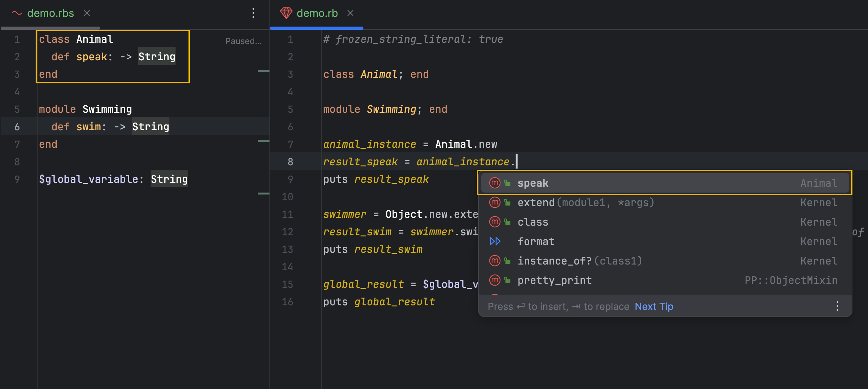Image resolution: width=868 pixels, height=389 pixels.
Task: Close the demo.rb tab
Action: point(350,13)
